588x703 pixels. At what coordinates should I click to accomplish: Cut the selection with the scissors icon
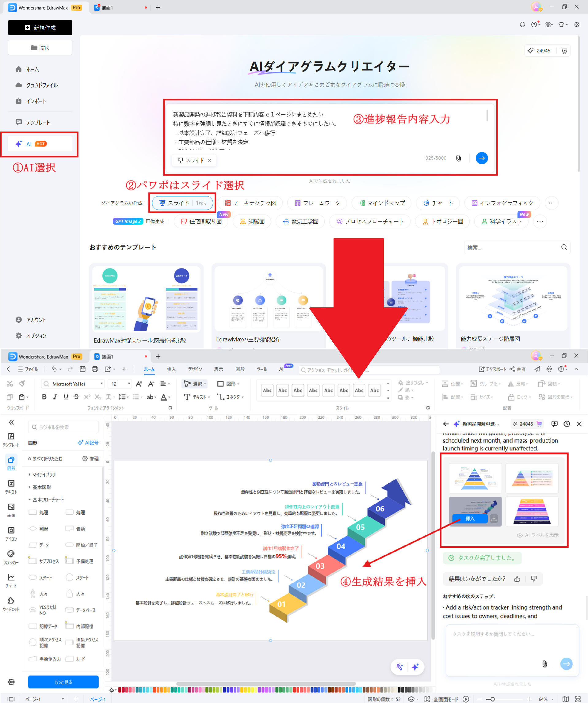10,384
